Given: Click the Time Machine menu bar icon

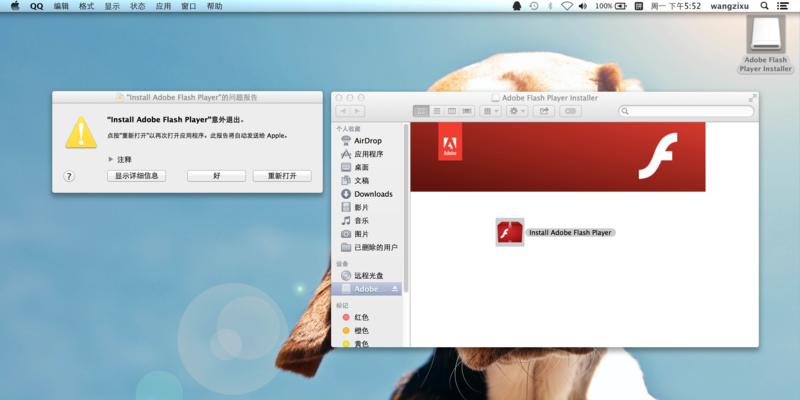Looking at the screenshot, I should 534,6.
